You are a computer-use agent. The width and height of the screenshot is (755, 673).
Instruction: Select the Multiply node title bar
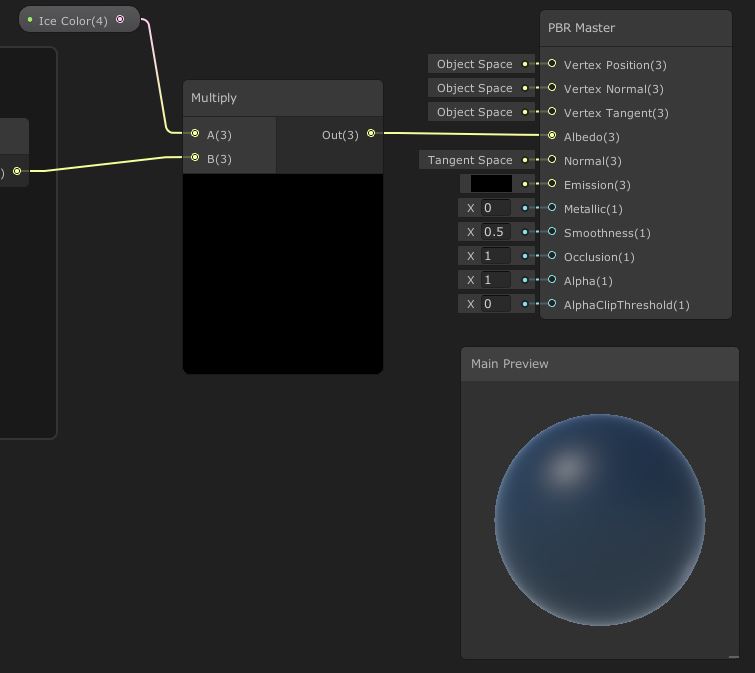coord(282,98)
